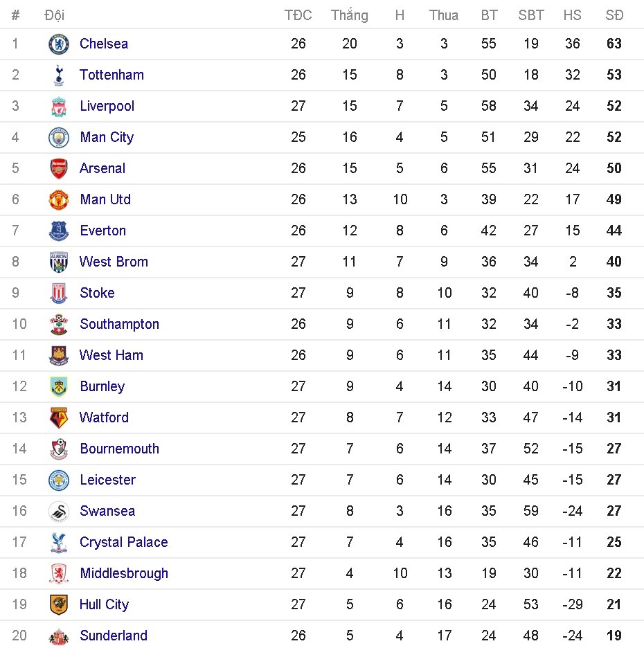
Task: Click the Tottenham cockerel crest icon
Action: click(x=59, y=75)
